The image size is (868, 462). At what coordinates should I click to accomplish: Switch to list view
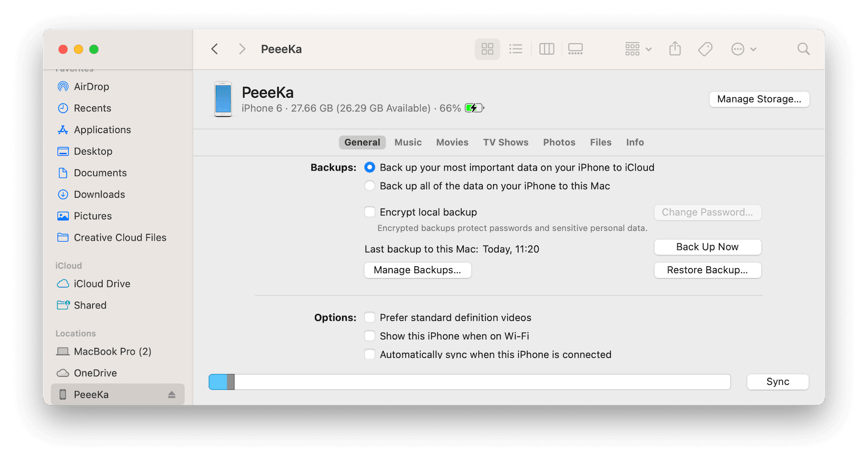point(515,49)
